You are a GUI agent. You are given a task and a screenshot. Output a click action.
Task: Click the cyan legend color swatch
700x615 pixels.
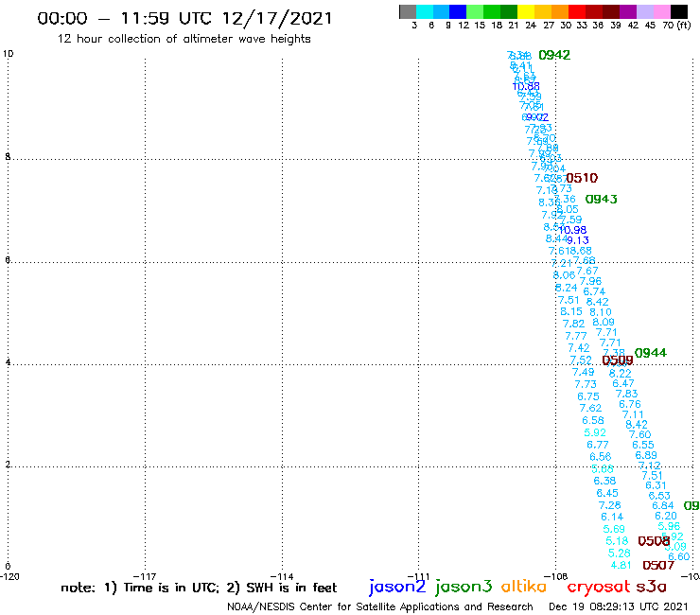(425, 11)
